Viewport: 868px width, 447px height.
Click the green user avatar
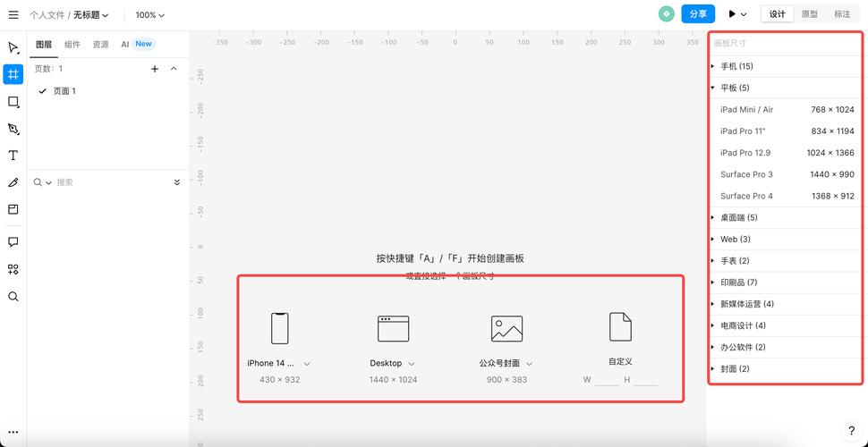666,14
